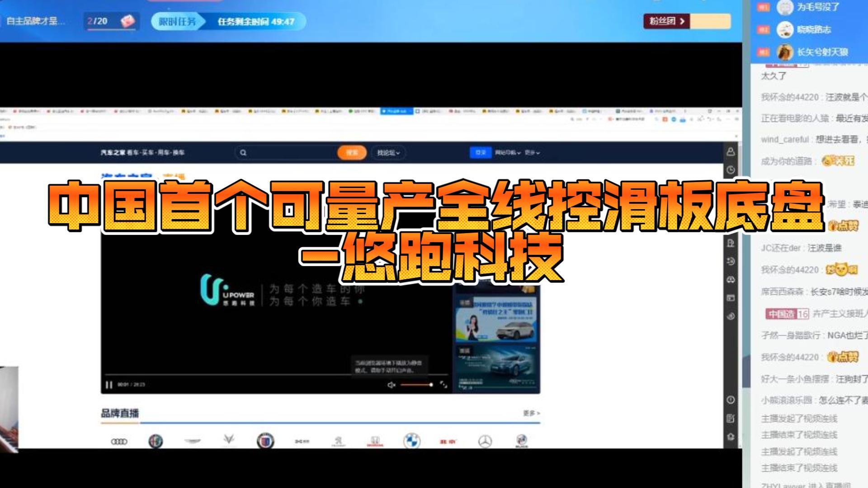
Task: Select the Honda brand logo
Action: [375, 441]
